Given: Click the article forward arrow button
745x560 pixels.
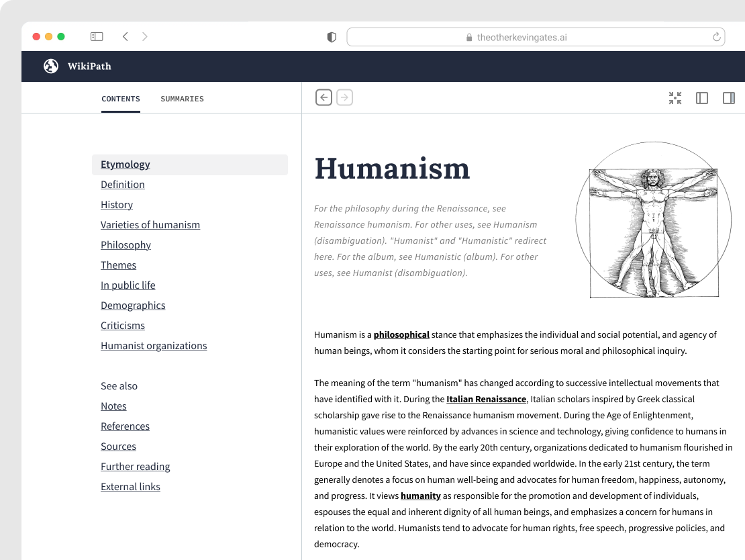Looking at the screenshot, I should (x=344, y=98).
